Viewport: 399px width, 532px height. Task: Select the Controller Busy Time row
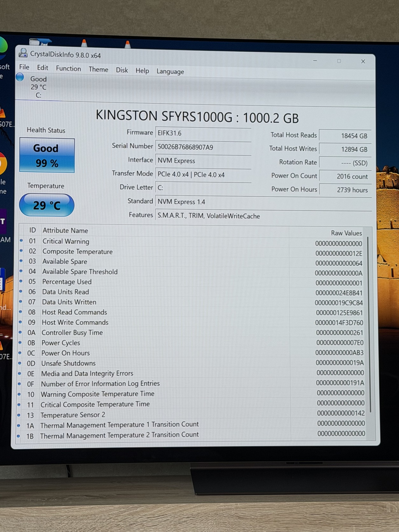coord(191,332)
